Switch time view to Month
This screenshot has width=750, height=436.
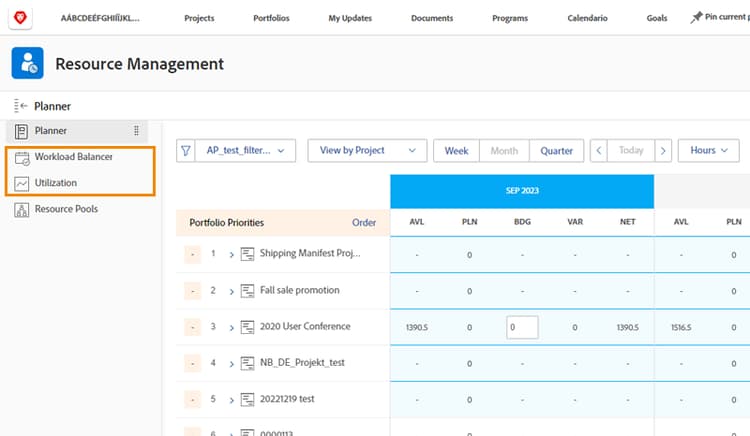tap(504, 151)
